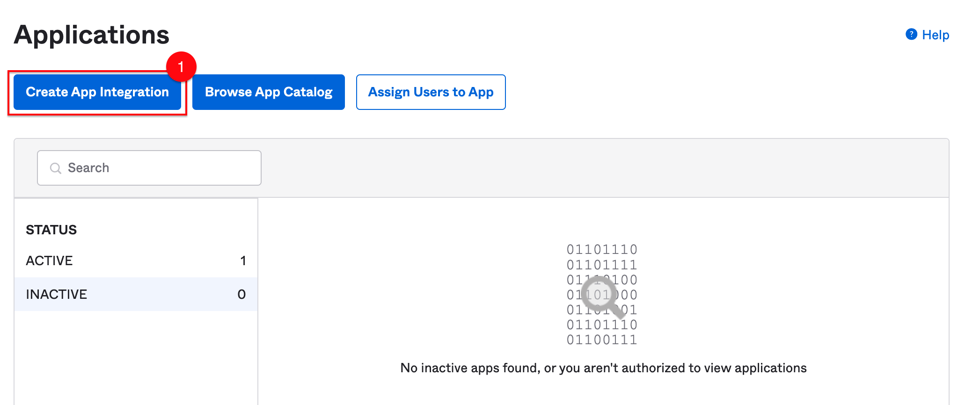Image resolution: width=980 pixels, height=405 pixels.
Task: Select the INACTIVE status filter
Action: pyautogui.click(x=136, y=294)
